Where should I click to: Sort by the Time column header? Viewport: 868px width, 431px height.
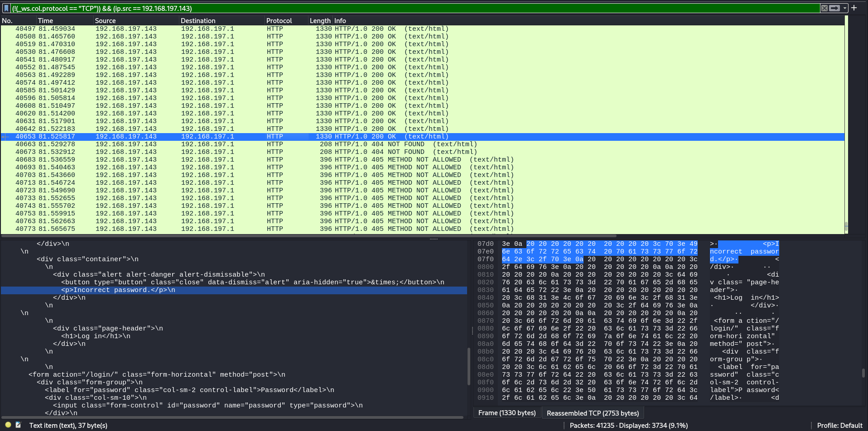[65, 20]
